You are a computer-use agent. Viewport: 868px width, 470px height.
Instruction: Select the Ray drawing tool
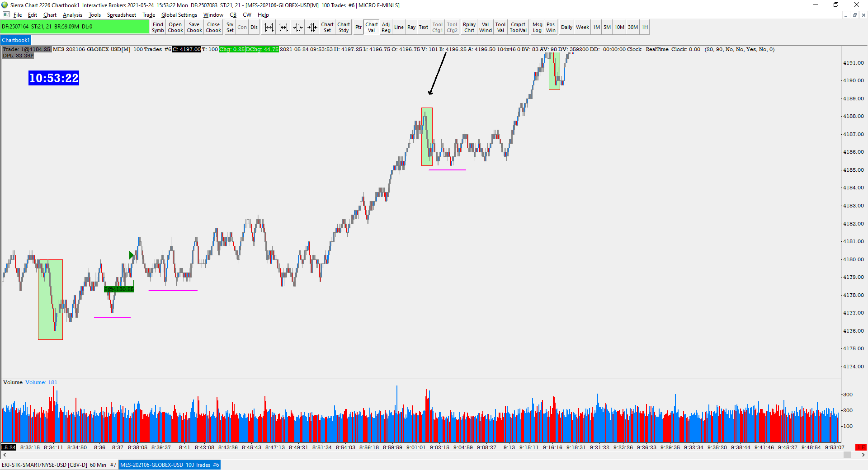coord(411,27)
